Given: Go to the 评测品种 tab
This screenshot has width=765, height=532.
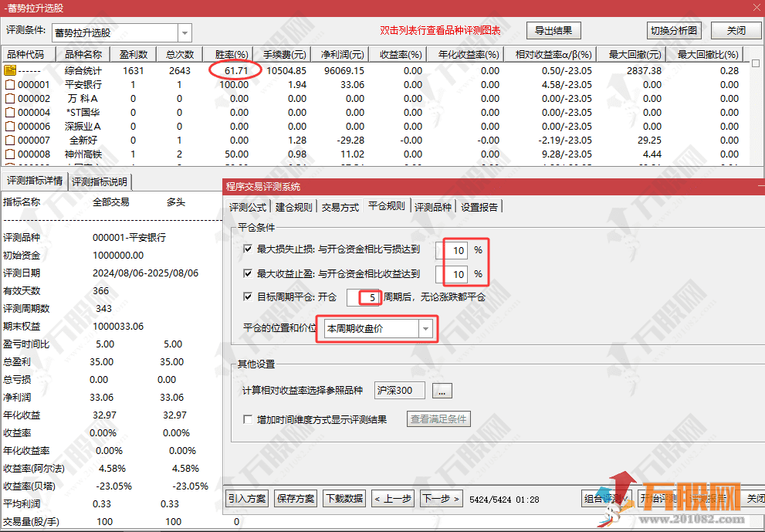Looking at the screenshot, I should tap(433, 207).
